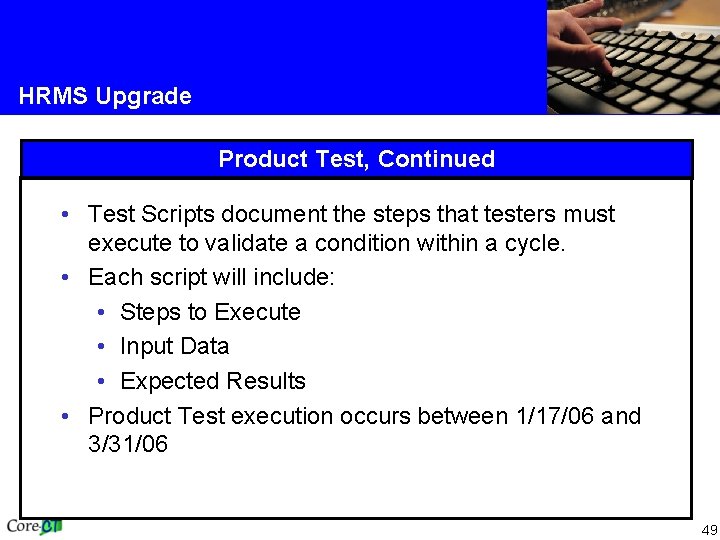Click the bullet before Product Test execution
The height and width of the screenshot is (540, 720).
[x=64, y=416]
